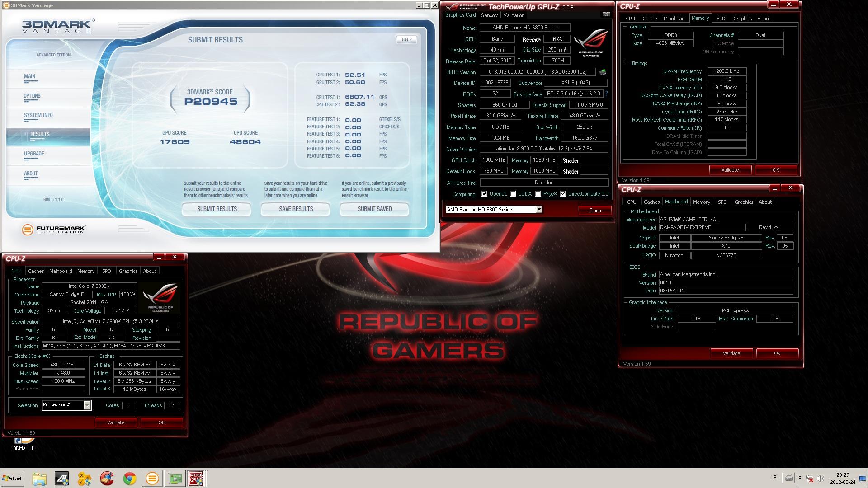Click the BIOS Version field in GPU-Z

(x=538, y=72)
